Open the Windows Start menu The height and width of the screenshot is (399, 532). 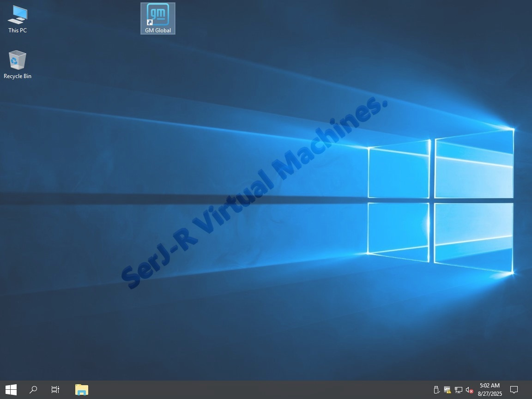11,390
